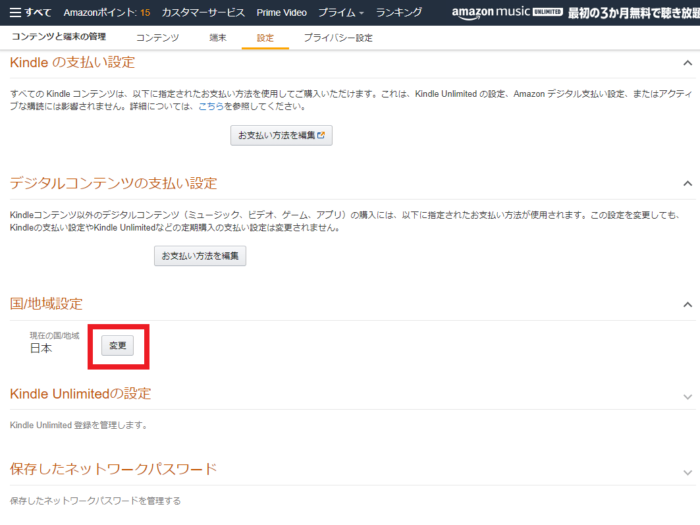Image resolution: width=700 pixels, height=525 pixels.
Task: Open the hamburger すべて menu
Action: click(x=30, y=12)
